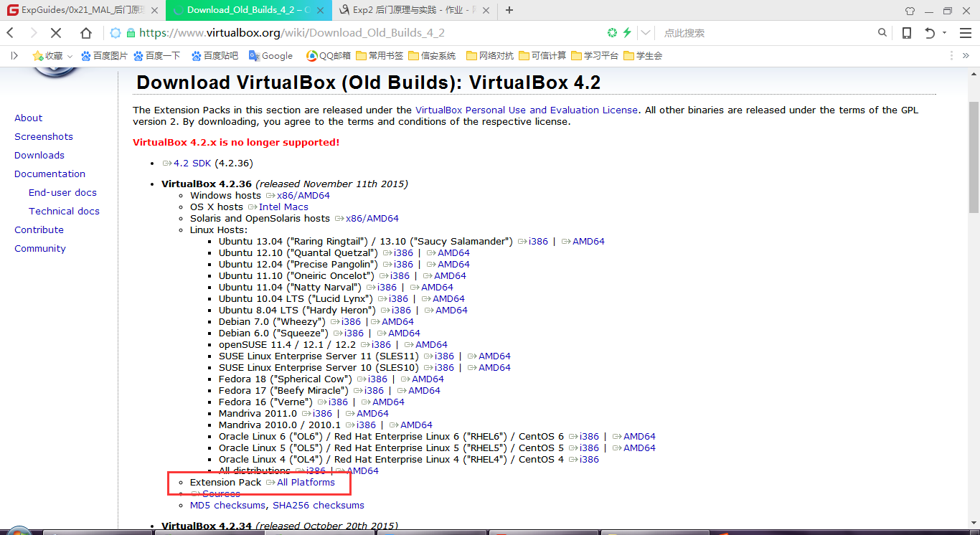Open the hamburger main menu
The image size is (980, 535).
tap(965, 33)
